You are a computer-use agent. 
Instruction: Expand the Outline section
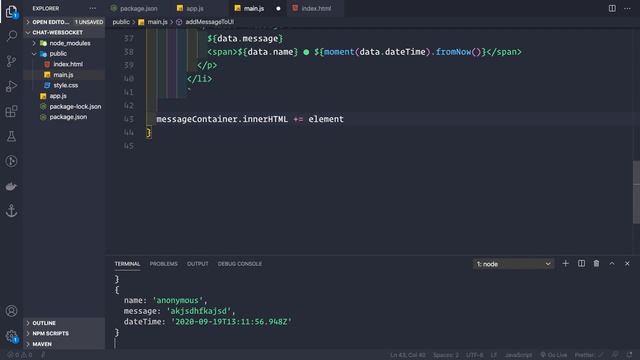64,323
